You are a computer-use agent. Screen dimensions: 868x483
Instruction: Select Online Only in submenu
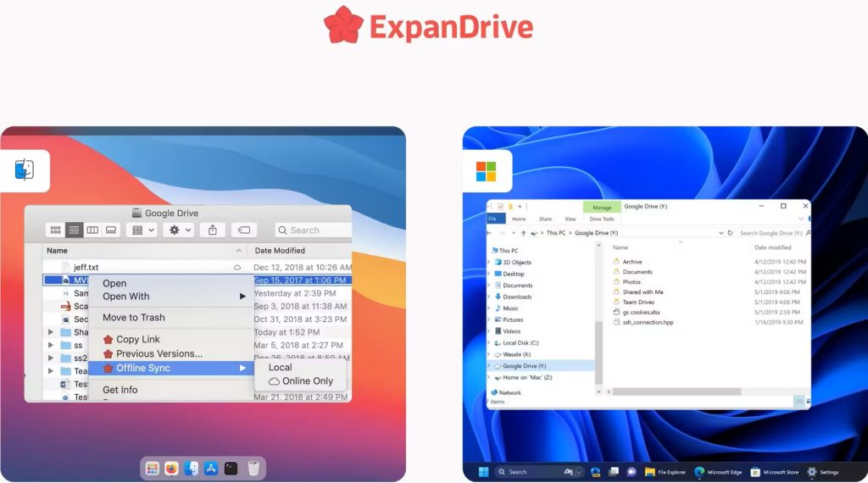tap(301, 381)
